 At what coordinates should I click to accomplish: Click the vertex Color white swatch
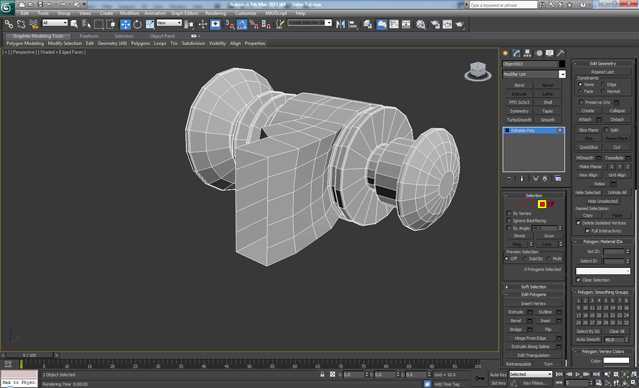(616, 360)
